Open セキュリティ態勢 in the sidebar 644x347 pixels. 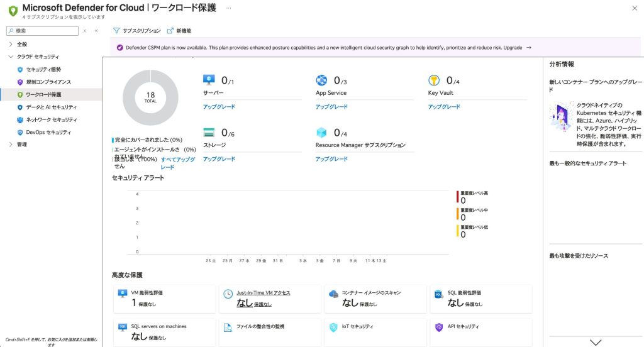[x=43, y=69]
